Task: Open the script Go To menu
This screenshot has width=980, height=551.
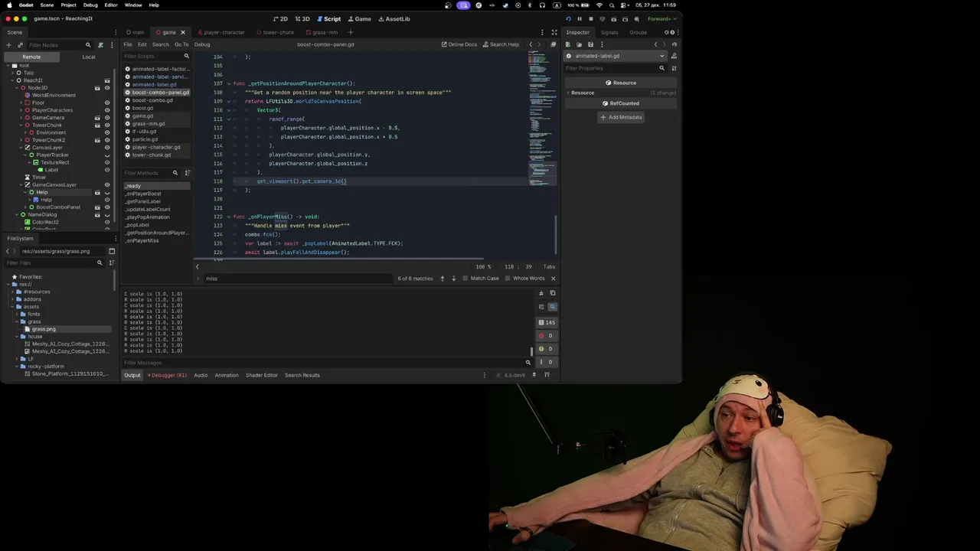Action: coord(181,44)
